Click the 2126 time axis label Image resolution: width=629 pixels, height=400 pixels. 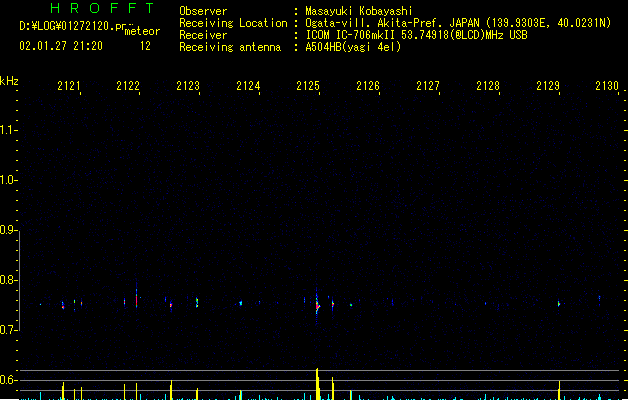point(368,86)
